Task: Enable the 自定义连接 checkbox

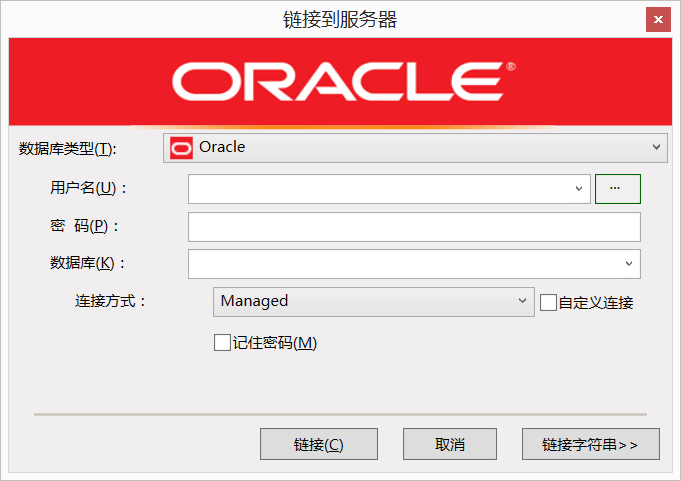Action: coord(548,302)
